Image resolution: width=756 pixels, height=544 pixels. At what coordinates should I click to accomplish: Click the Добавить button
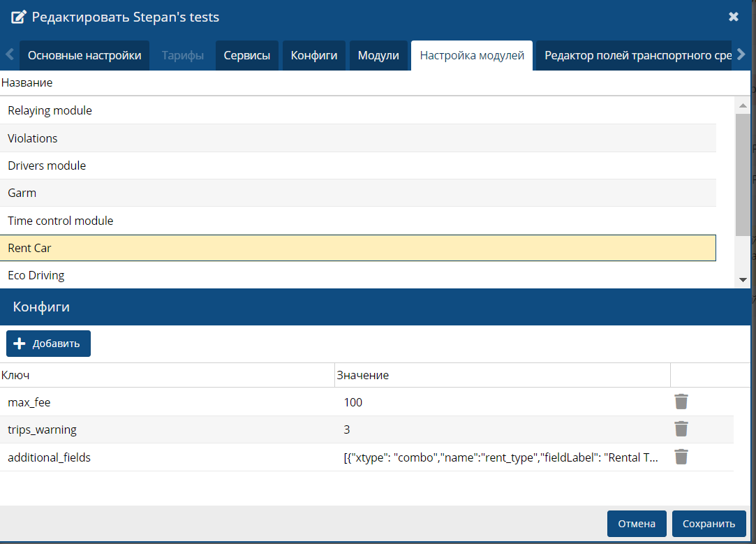[48, 344]
